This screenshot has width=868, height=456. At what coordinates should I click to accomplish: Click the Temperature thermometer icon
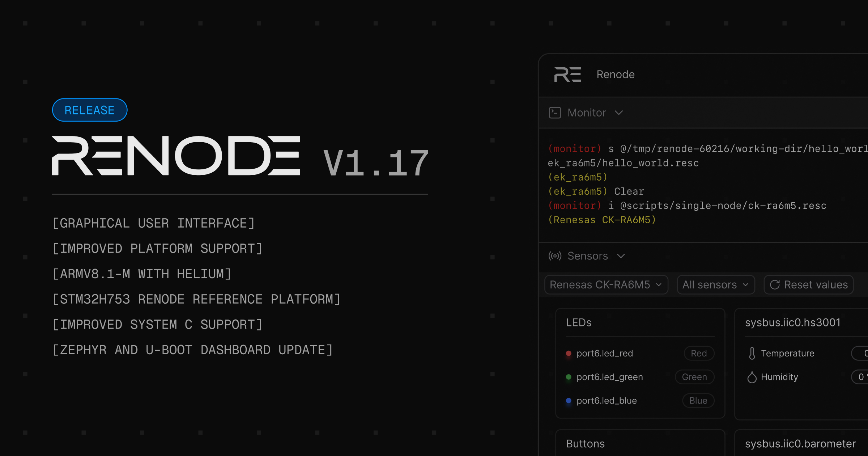752,353
